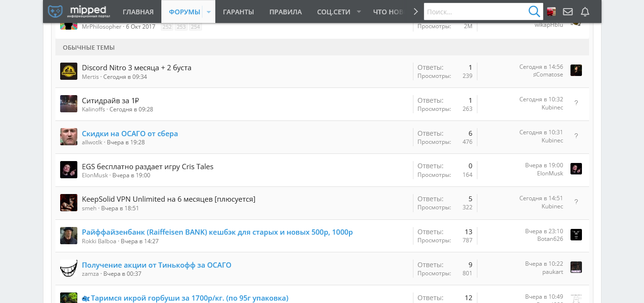644x303 pixels.
Task: Open allwotlk avatar beside ОСАГО от сбера thread
Action: 69,137
